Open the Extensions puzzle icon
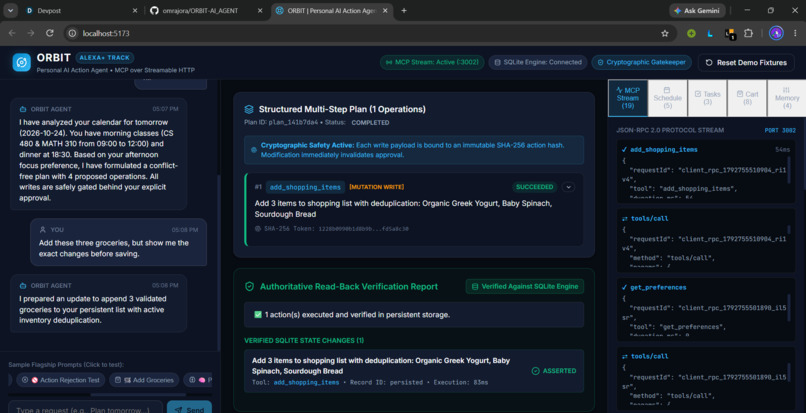The image size is (806, 413). pyautogui.click(x=748, y=33)
